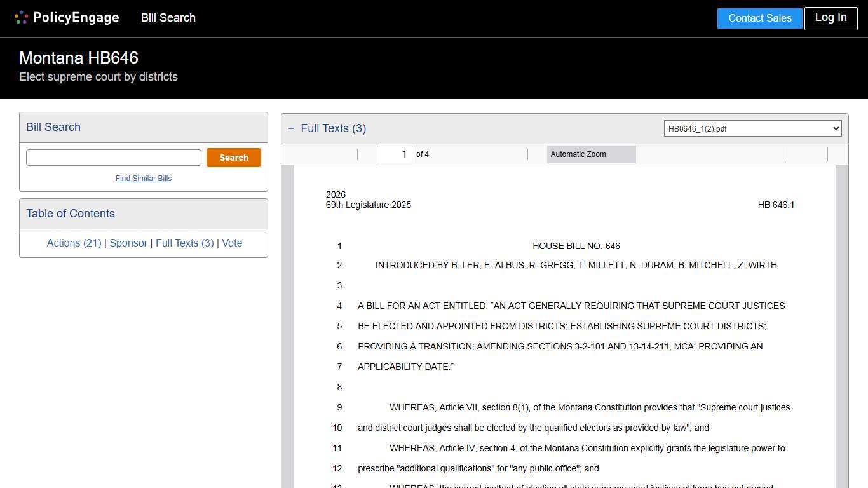Click the PolicyEngage logo icon
868x488 pixels.
(21, 18)
